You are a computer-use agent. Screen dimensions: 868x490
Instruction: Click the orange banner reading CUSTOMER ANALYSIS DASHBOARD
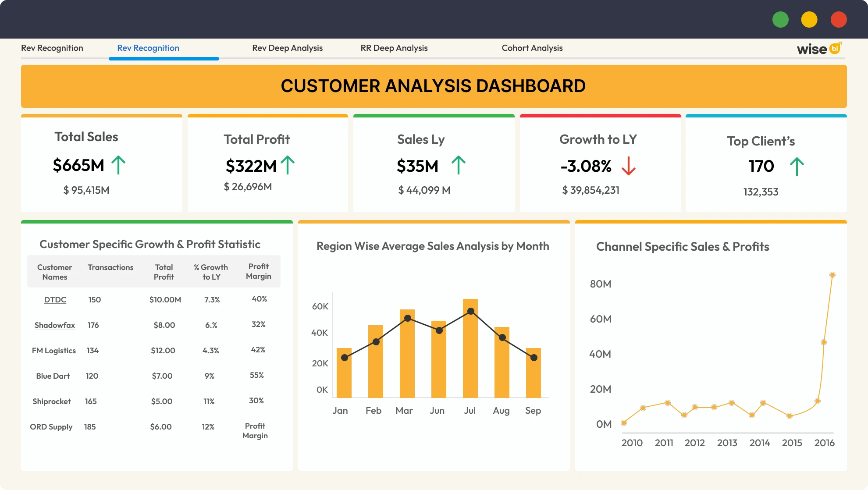point(434,86)
